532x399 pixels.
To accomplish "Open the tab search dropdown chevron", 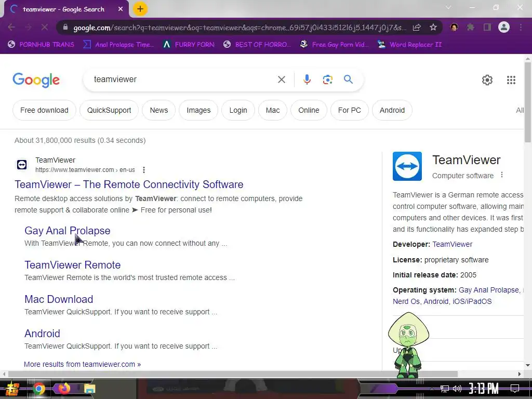I will 448,7.
